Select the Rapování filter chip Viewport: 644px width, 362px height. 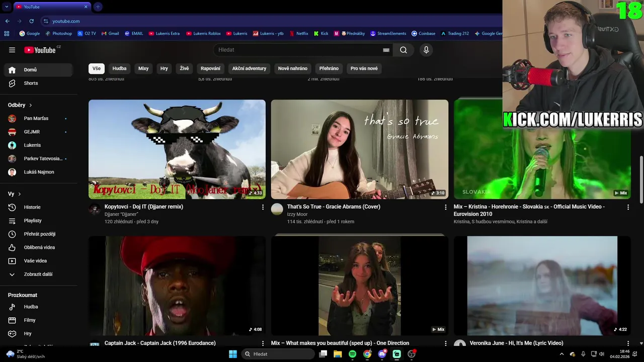pos(210,68)
